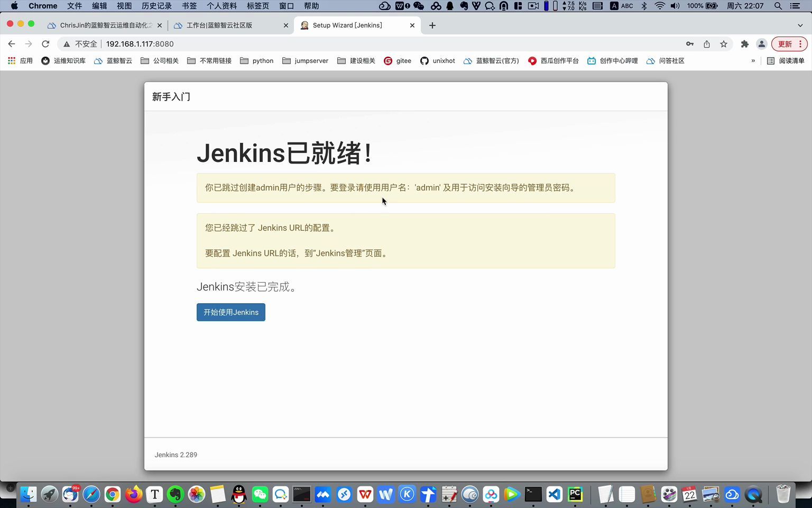
Task: Bookmark this page with the star
Action: tap(724, 44)
